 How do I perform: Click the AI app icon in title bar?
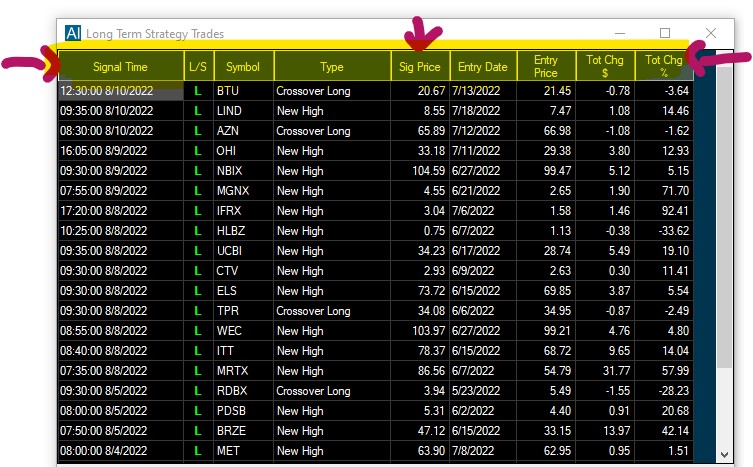pos(72,33)
